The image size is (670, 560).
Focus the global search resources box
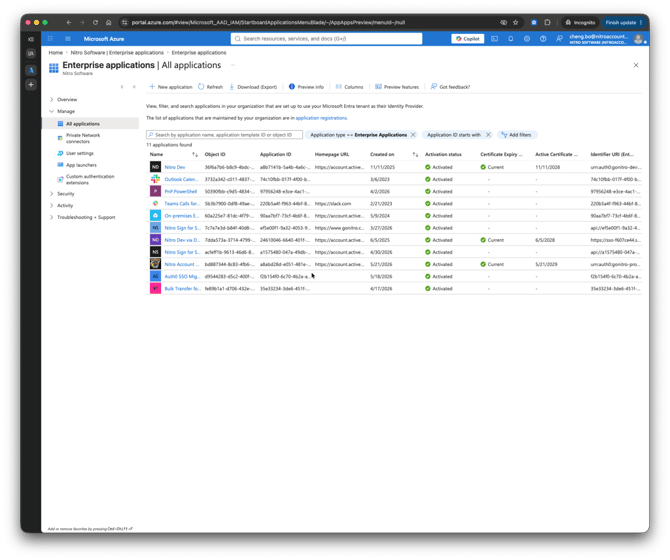point(326,39)
